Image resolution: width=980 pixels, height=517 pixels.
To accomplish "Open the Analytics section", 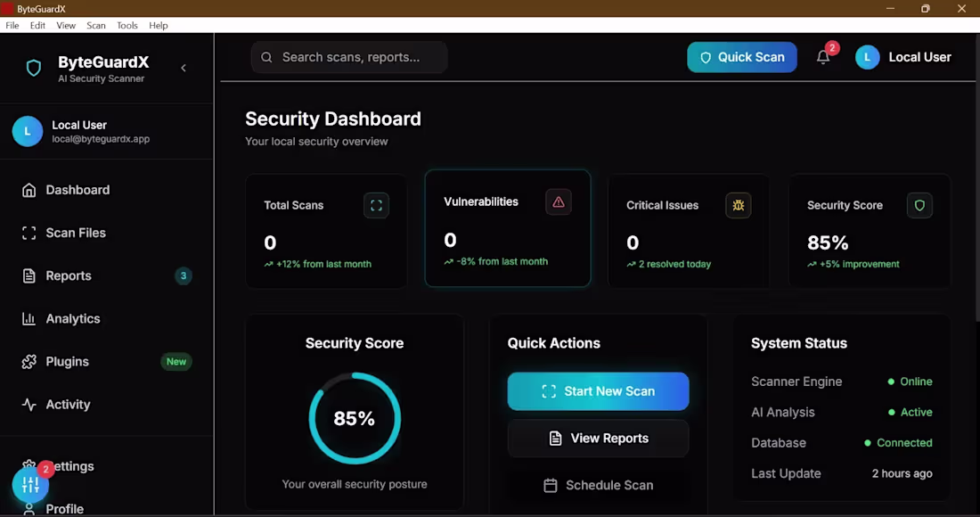I will 72,318.
